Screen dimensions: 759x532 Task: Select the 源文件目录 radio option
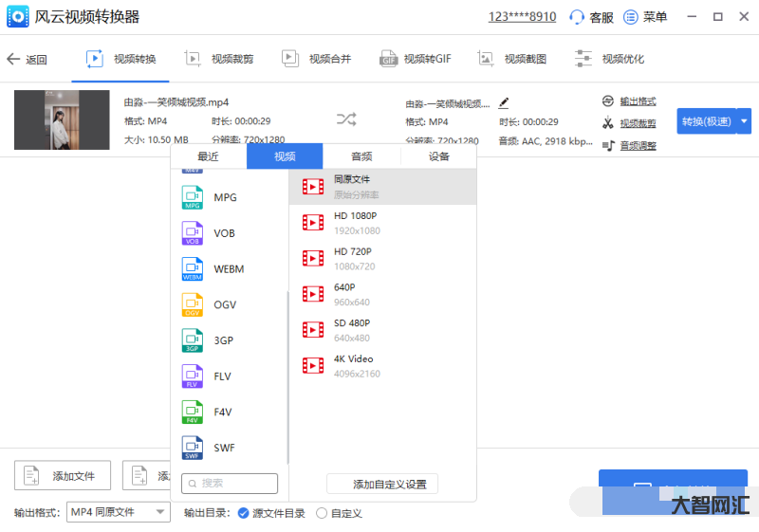click(x=244, y=513)
